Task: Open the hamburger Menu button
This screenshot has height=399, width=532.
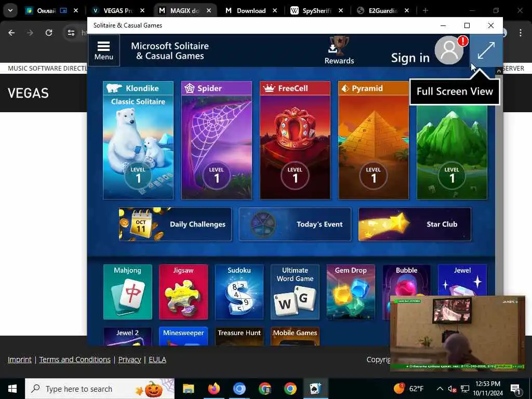Action: 103,50
